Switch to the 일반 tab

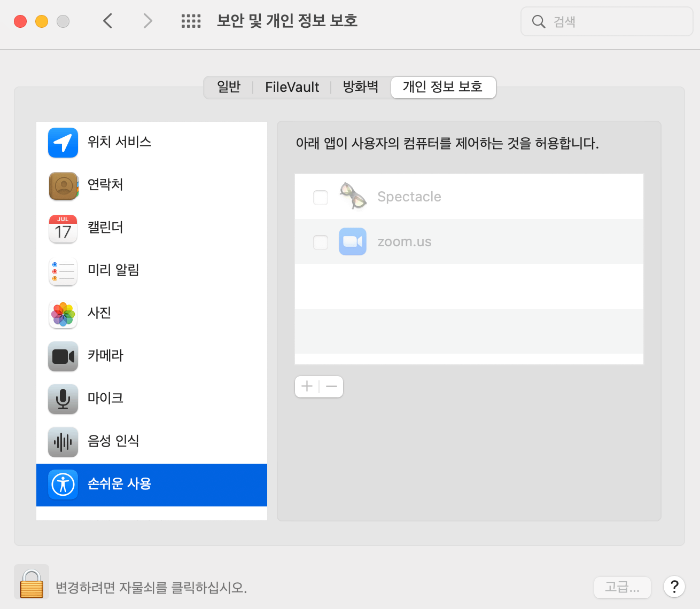point(228,87)
